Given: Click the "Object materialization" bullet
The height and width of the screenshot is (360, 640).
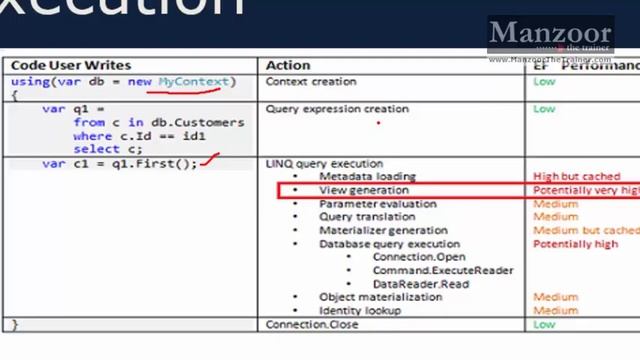Looking at the screenshot, I should [x=381, y=297].
